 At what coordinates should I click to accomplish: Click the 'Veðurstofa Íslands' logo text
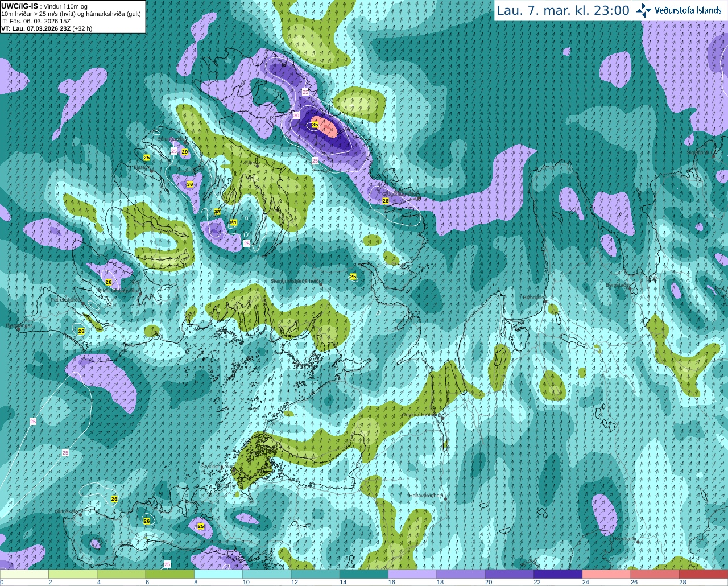click(688, 10)
